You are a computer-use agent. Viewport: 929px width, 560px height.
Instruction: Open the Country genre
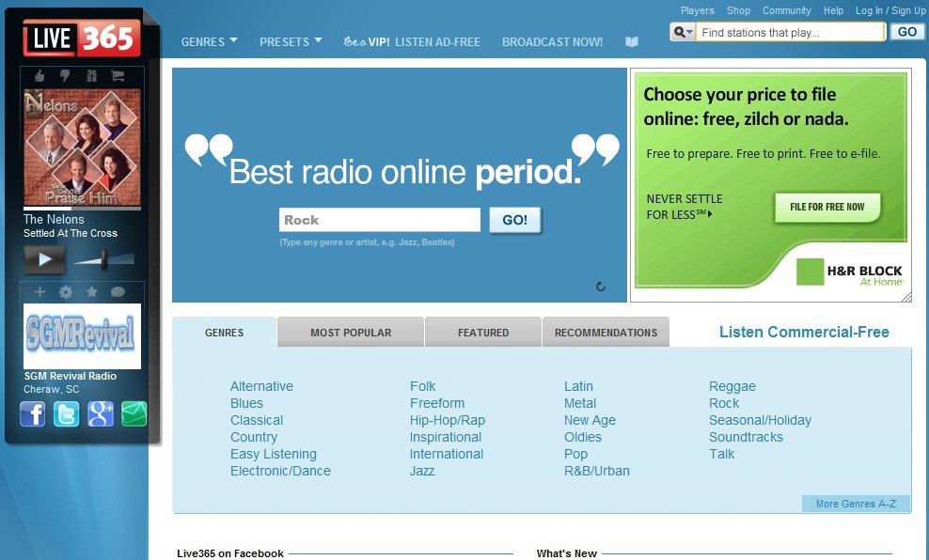tap(254, 437)
